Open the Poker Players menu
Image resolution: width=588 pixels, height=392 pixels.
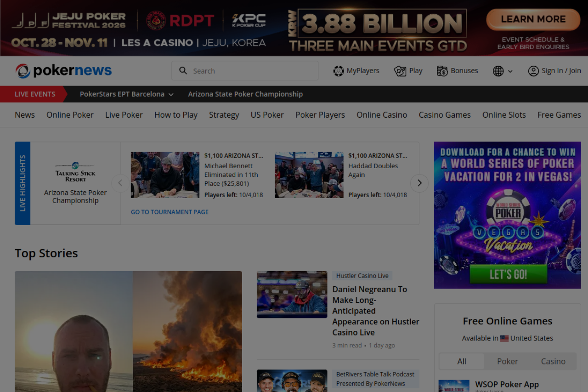[x=320, y=115]
